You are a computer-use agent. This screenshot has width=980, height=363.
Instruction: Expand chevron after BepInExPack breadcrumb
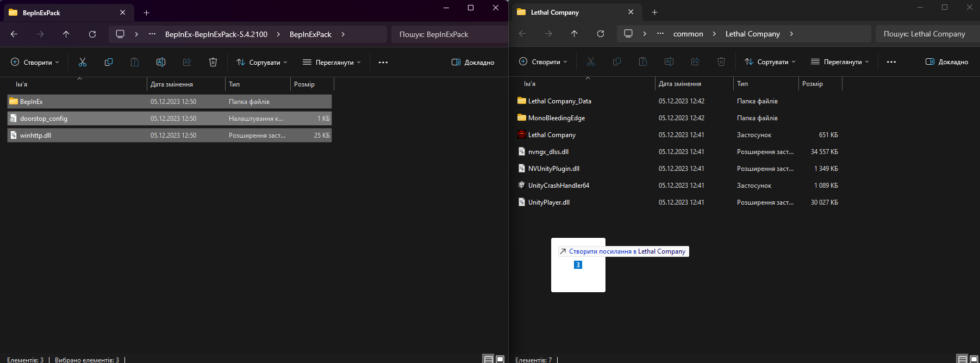pos(343,34)
